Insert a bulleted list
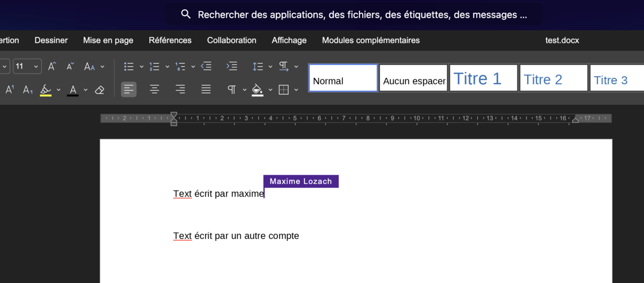 point(129,66)
